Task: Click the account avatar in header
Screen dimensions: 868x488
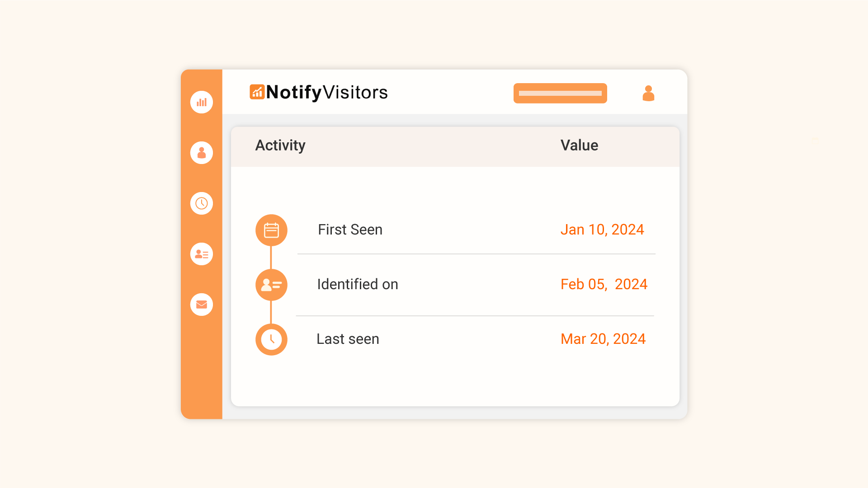Action: click(648, 94)
